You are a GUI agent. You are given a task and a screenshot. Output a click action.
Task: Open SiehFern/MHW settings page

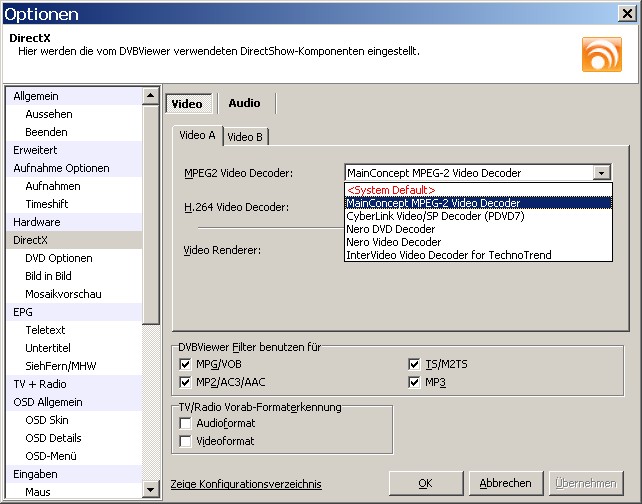[x=74, y=366]
